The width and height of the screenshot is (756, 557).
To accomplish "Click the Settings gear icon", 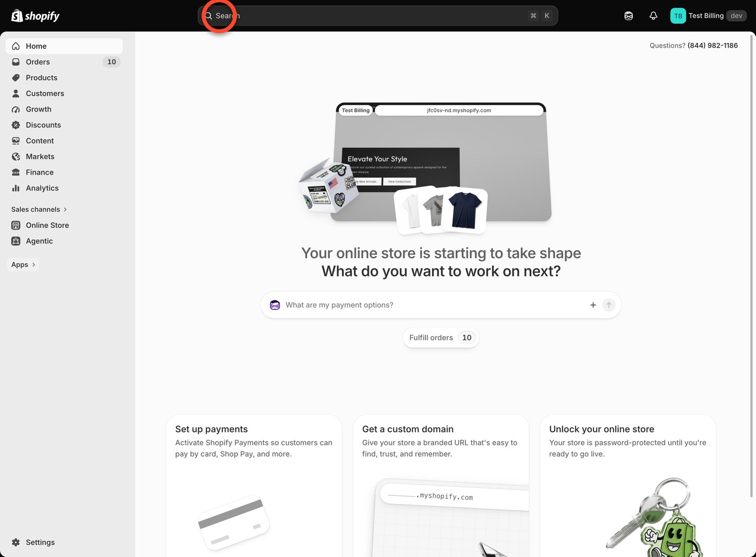I will point(16,542).
